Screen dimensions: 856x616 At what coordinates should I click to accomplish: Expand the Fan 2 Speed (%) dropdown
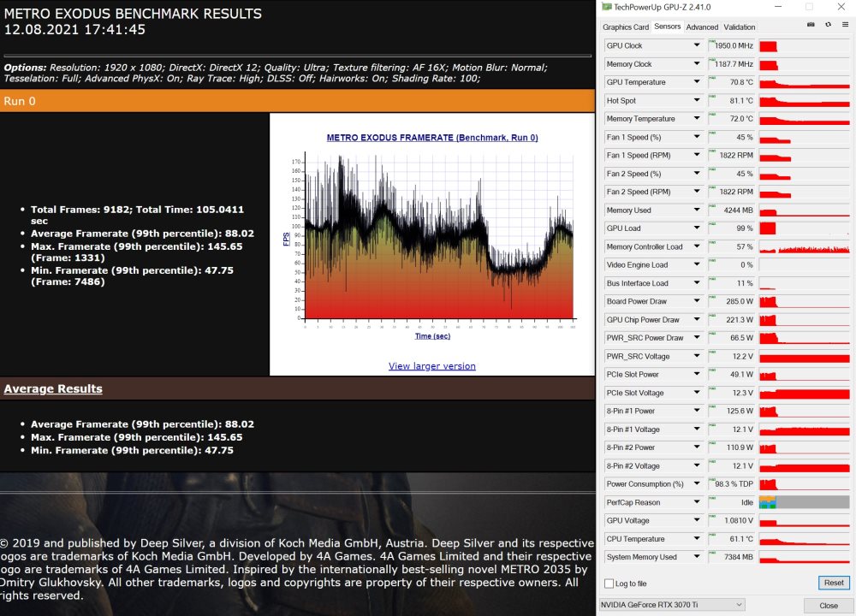(x=697, y=174)
